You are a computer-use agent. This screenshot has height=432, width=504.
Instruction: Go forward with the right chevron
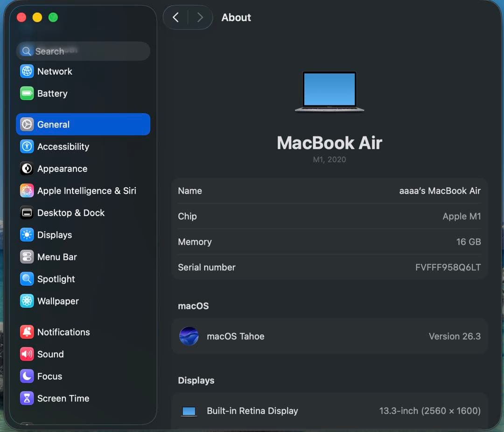tap(200, 17)
